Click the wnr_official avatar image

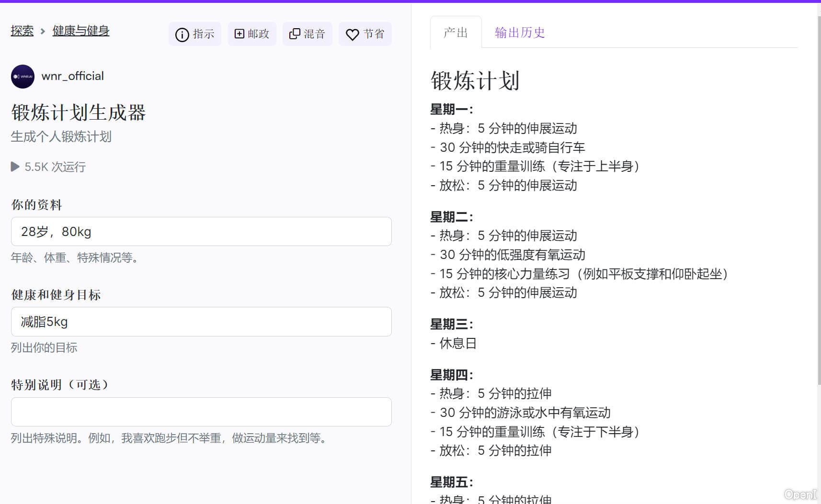pos(23,77)
